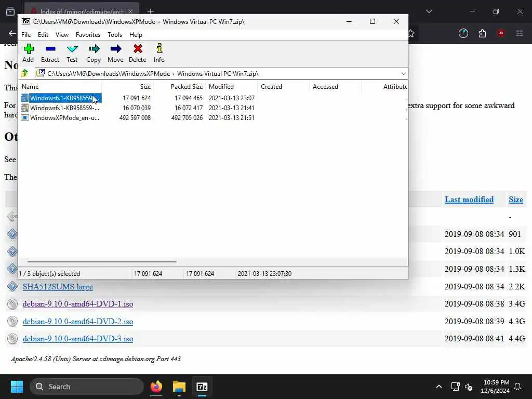Download debian-9.10.0-amd64-DVD-2.iso link
This screenshot has width=532, height=399.
coord(78,321)
